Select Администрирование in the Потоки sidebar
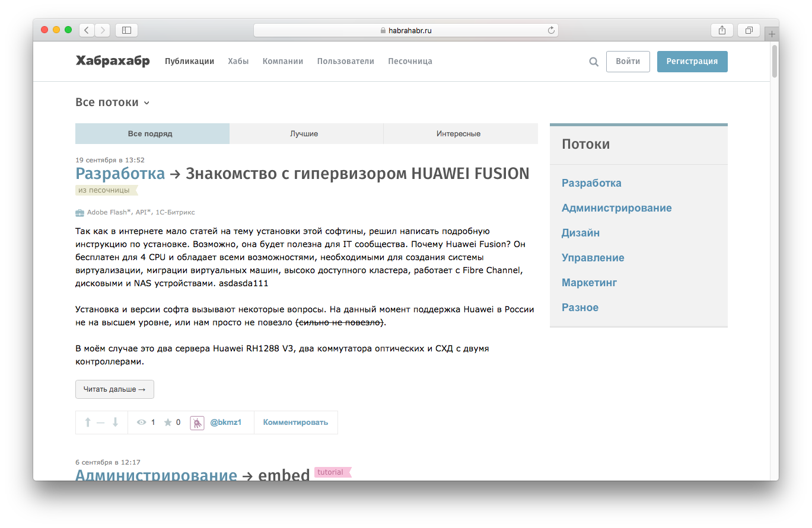This screenshot has height=528, width=812. tap(617, 208)
